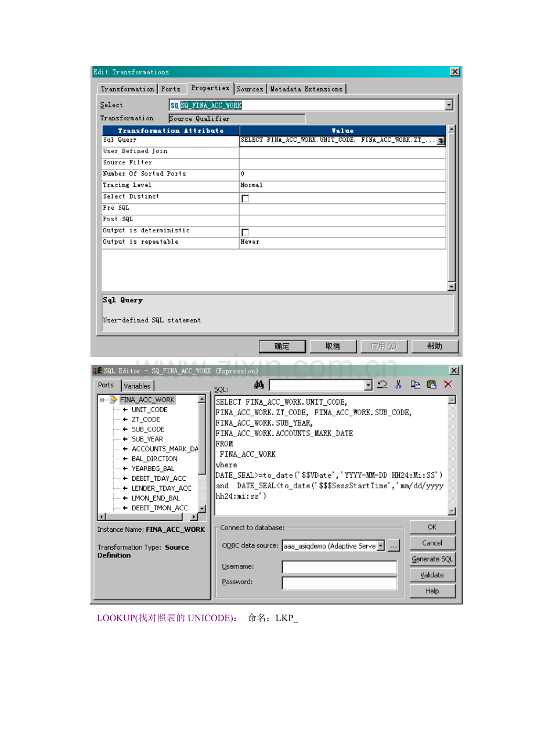
Task: Toggle the Select Distinct checkbox
Action: click(x=245, y=199)
